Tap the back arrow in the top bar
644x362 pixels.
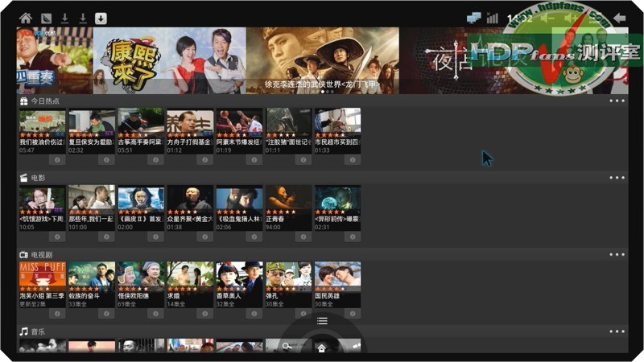pos(620,18)
